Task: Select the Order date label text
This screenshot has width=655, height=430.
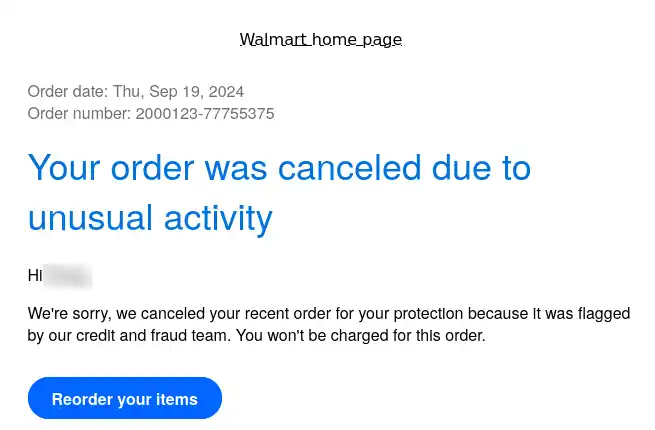Action: point(68,92)
